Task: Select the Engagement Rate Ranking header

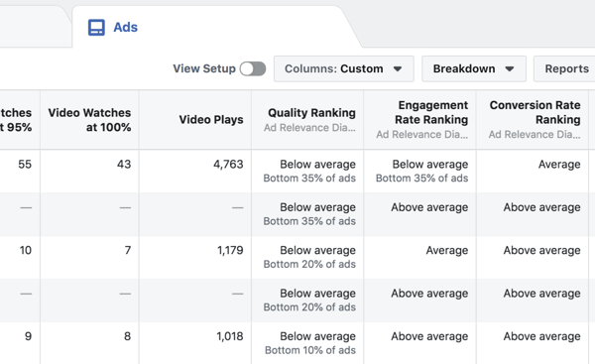Action: click(x=419, y=120)
